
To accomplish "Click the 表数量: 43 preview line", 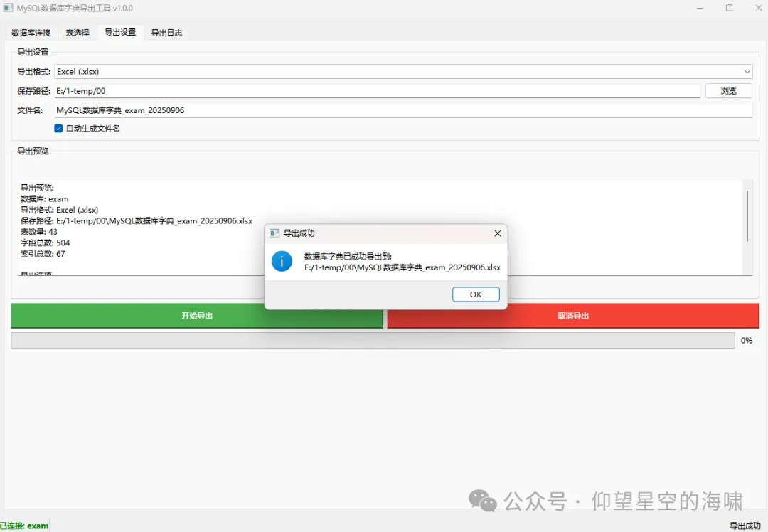I will point(38,232).
